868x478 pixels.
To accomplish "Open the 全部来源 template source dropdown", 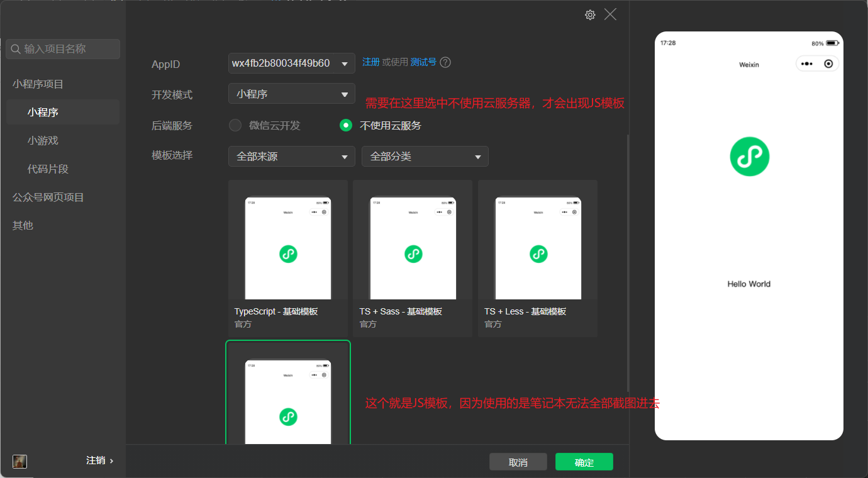I will point(292,156).
